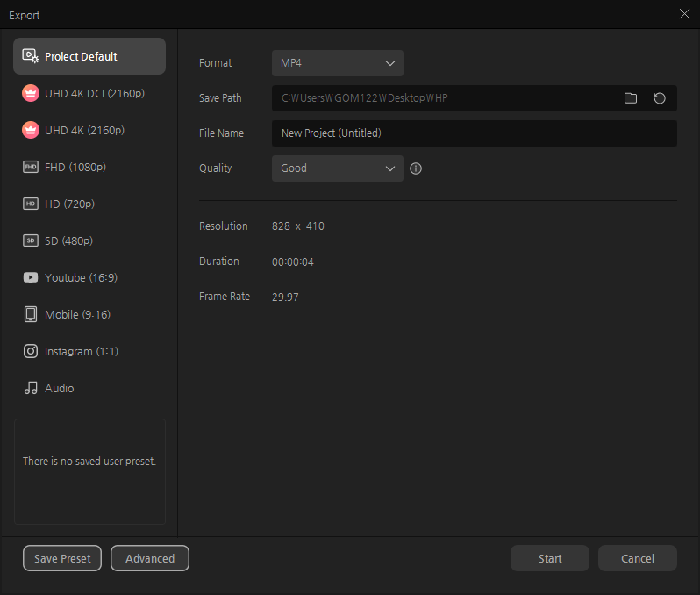The image size is (700, 595).
Task: Switch to the HD (720p) preset
Action: [x=89, y=204]
